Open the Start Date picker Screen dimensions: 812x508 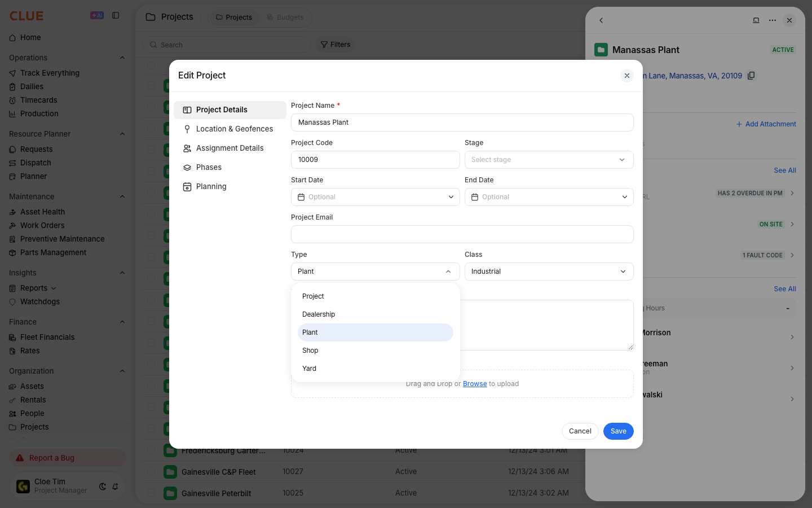point(376,197)
